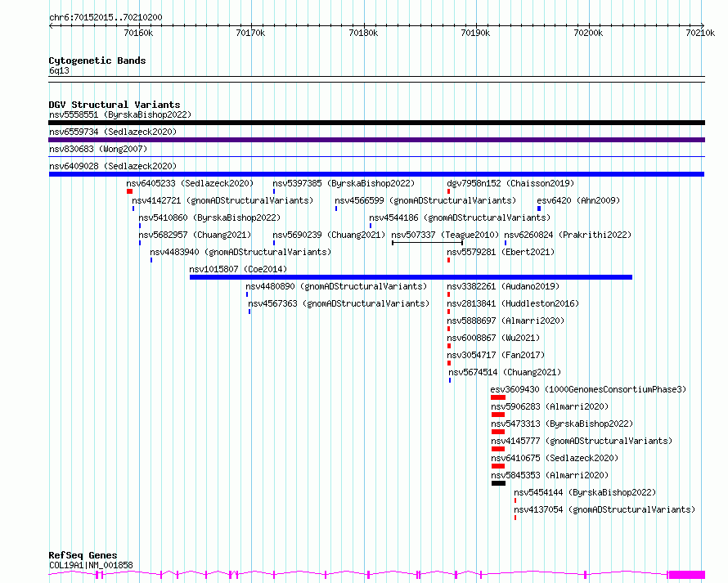Select the red nsv6405233 variant marker
Screen dimensions: 728x583
[129, 191]
